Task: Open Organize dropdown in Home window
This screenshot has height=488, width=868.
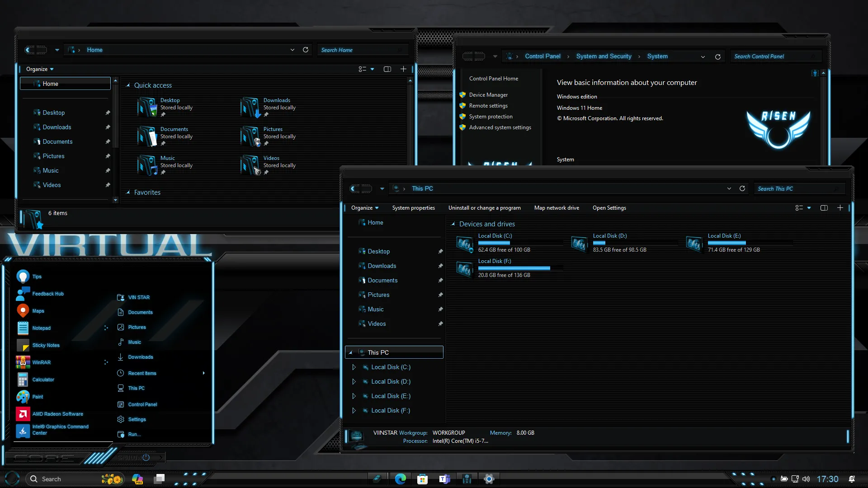Action: click(x=40, y=69)
